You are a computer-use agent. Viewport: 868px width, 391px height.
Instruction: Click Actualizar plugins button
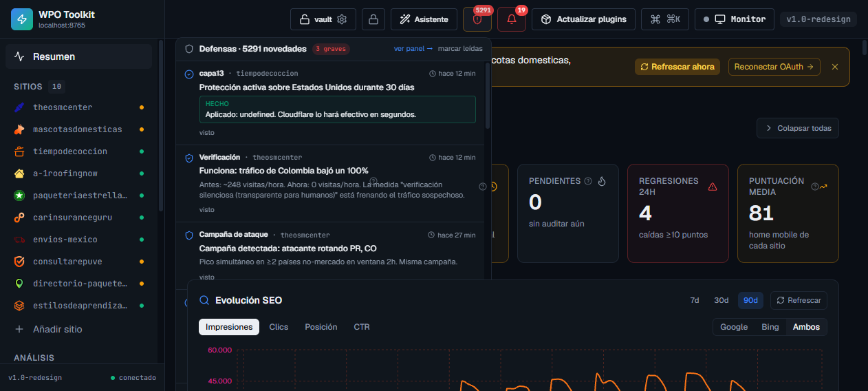click(583, 19)
